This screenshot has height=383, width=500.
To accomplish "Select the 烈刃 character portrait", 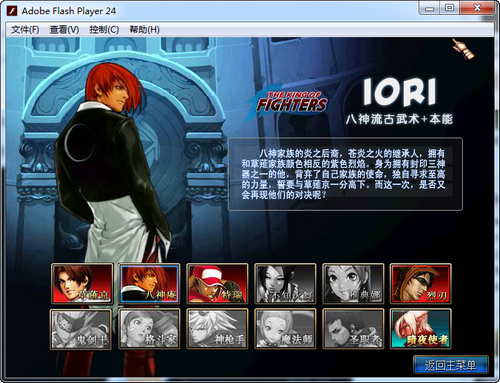I will pyautogui.click(x=421, y=284).
